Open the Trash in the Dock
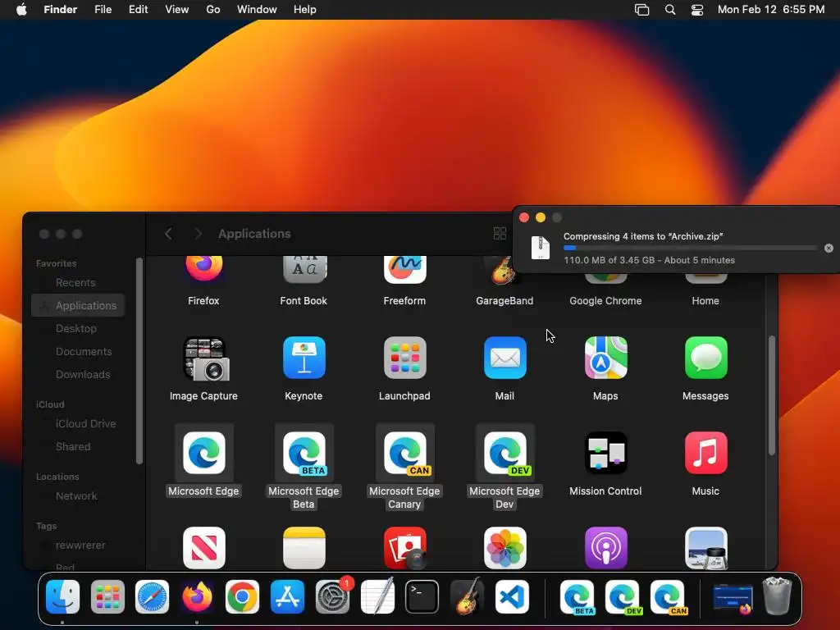The width and height of the screenshot is (840, 630). pos(778,596)
